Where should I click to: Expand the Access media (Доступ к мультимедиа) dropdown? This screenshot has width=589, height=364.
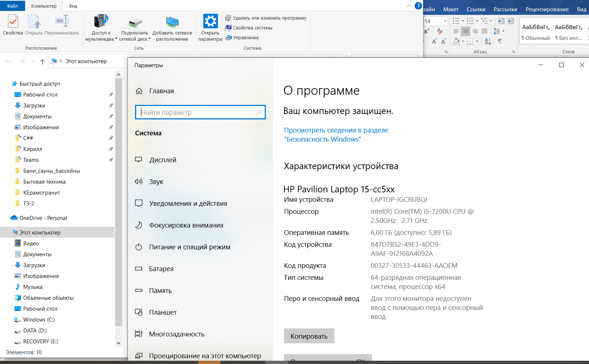click(116, 39)
